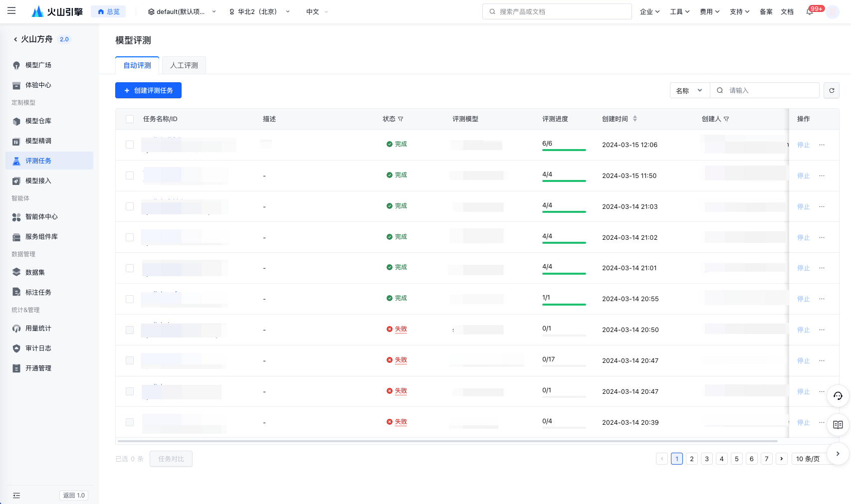Open the 名称 search-field dropdown
This screenshot has width=851, height=504.
click(x=690, y=90)
